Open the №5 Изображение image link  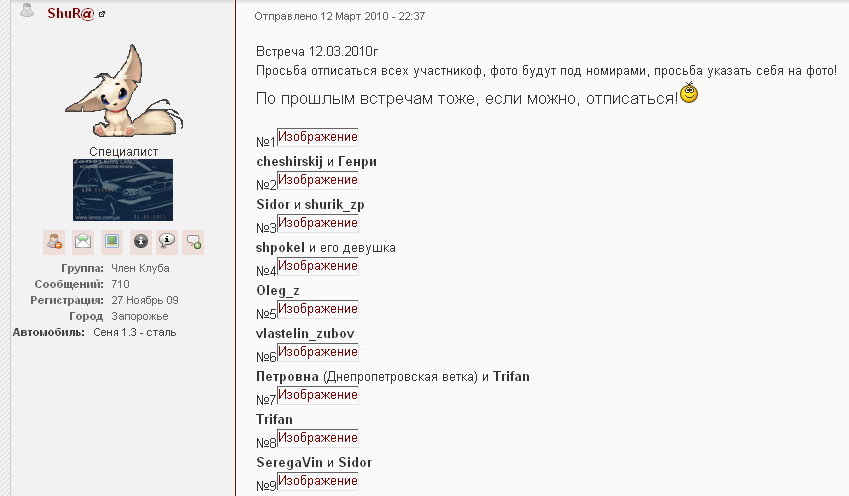317,309
